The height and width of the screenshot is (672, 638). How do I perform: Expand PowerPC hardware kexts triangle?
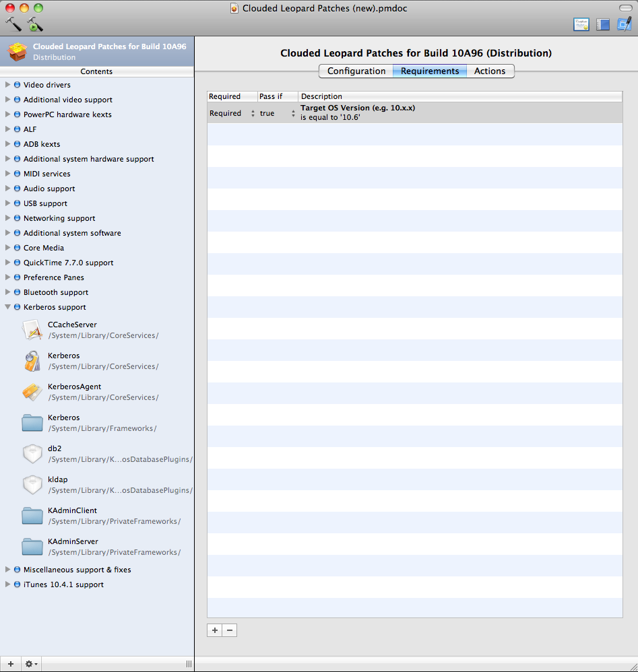pos(7,114)
